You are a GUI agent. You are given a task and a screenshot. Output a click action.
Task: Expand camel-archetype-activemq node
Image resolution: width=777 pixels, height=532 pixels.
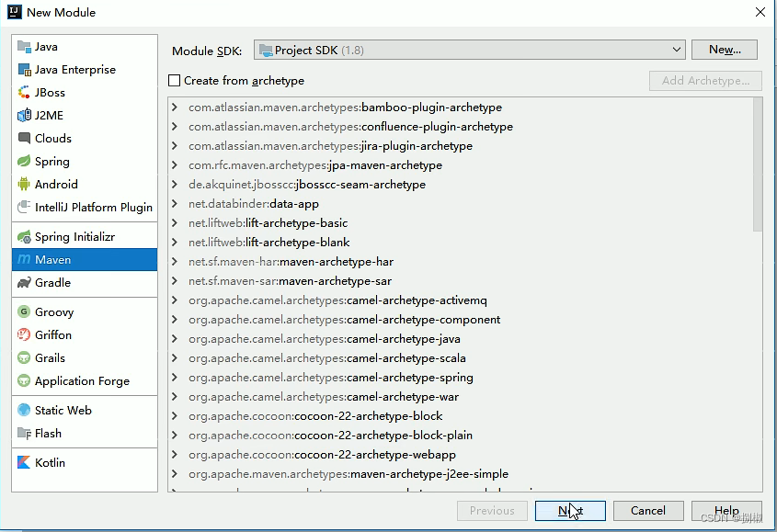[175, 300]
